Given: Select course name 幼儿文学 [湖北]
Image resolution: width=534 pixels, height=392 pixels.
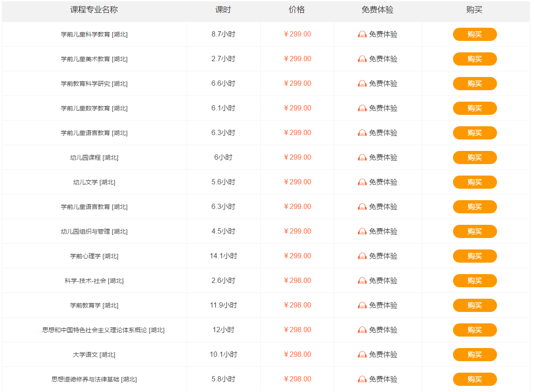Looking at the screenshot, I should (94, 182).
